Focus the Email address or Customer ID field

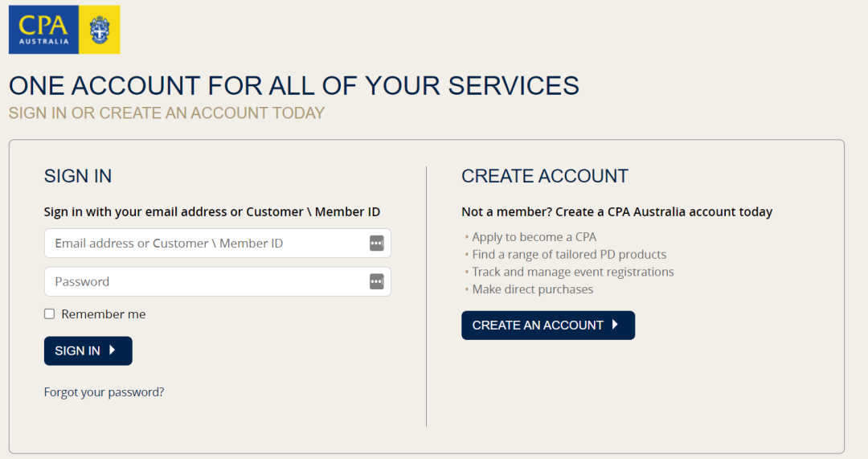pyautogui.click(x=218, y=243)
